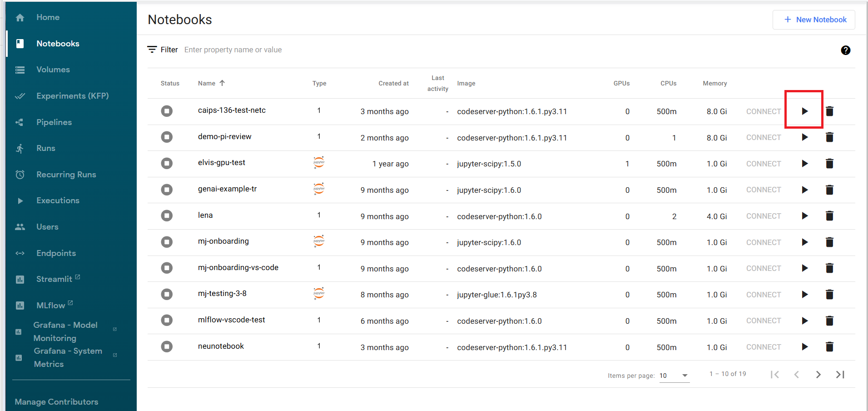Click notebook name mj-testing-3-8

222,293
